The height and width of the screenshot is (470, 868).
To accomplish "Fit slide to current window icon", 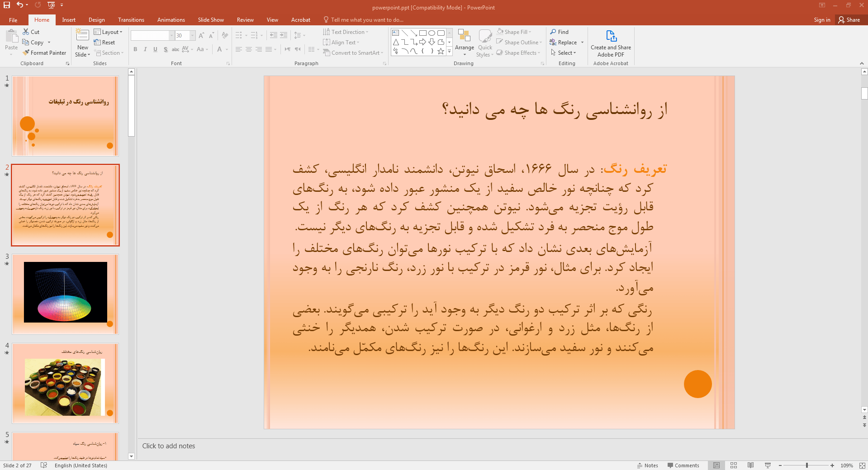I will [862, 465].
